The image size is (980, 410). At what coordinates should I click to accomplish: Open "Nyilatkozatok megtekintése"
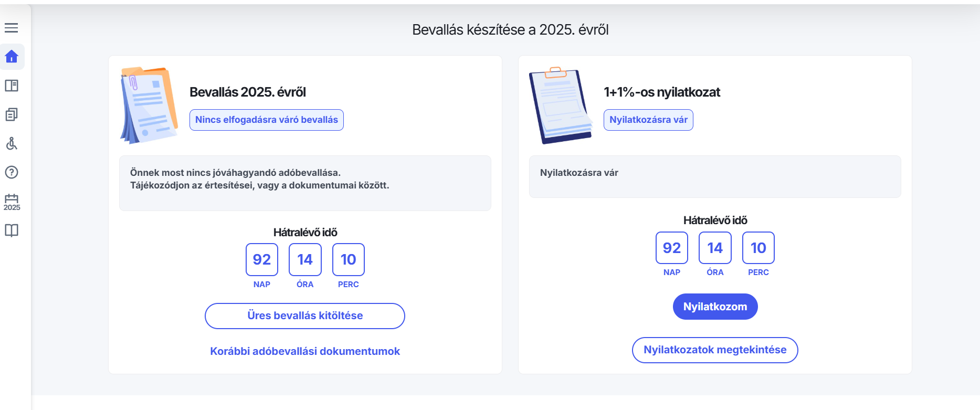click(x=715, y=350)
